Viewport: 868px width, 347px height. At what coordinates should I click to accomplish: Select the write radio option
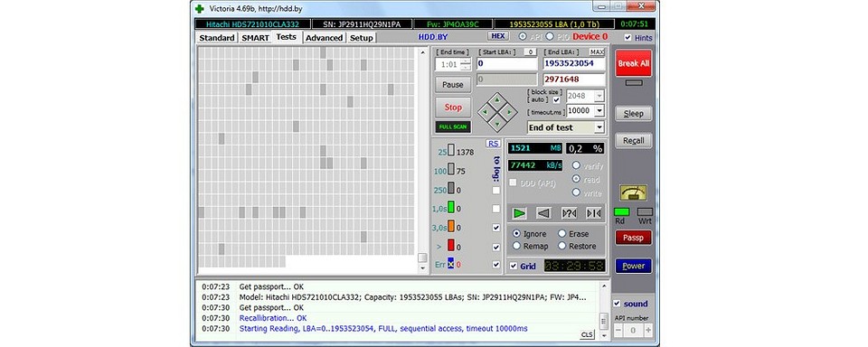[576, 192]
